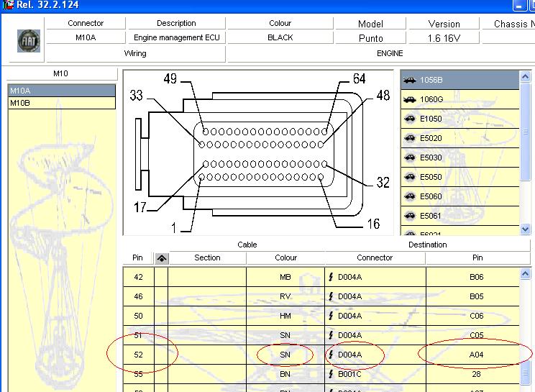Click the Fiat logo icon
The image size is (535, 392).
29,41
